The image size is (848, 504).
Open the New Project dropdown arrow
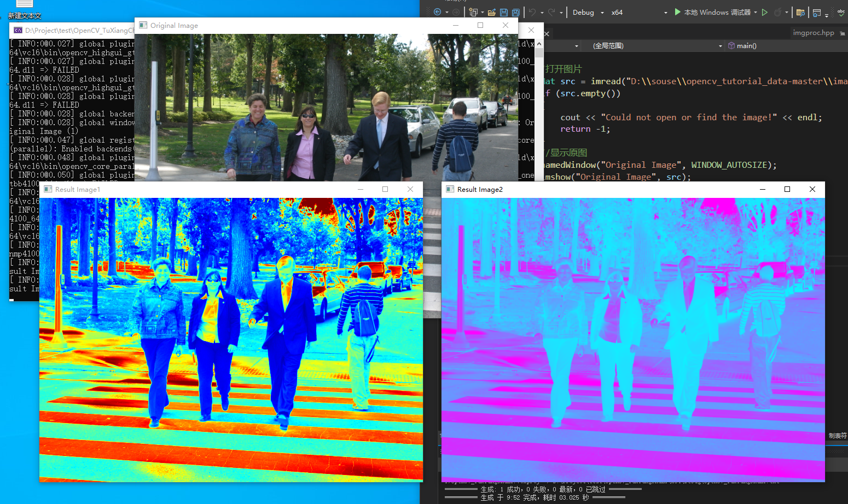tap(483, 13)
